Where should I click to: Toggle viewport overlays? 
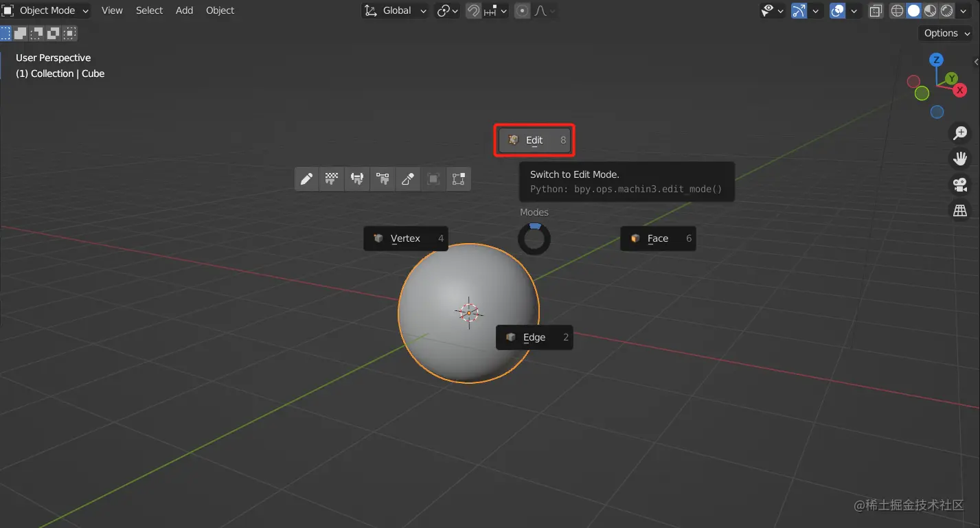(x=837, y=10)
